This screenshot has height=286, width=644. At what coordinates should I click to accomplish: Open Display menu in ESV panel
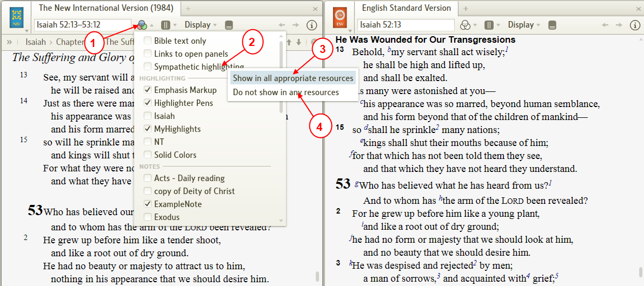coord(525,25)
